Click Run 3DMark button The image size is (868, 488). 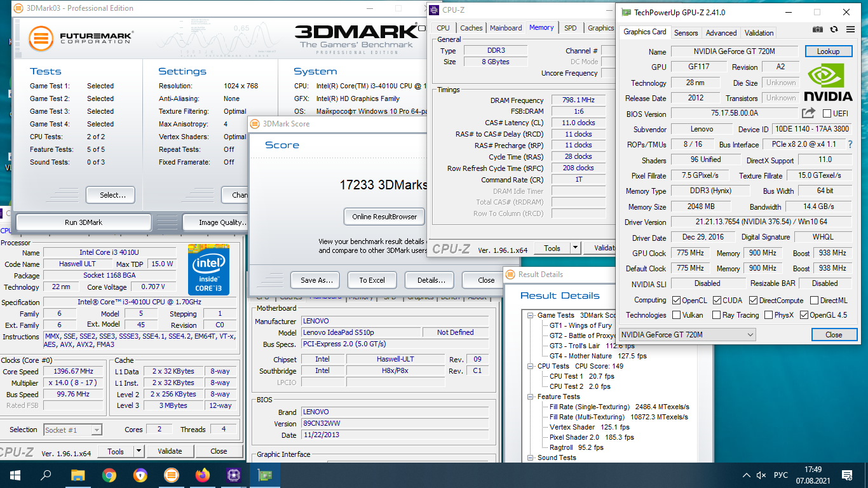point(83,222)
